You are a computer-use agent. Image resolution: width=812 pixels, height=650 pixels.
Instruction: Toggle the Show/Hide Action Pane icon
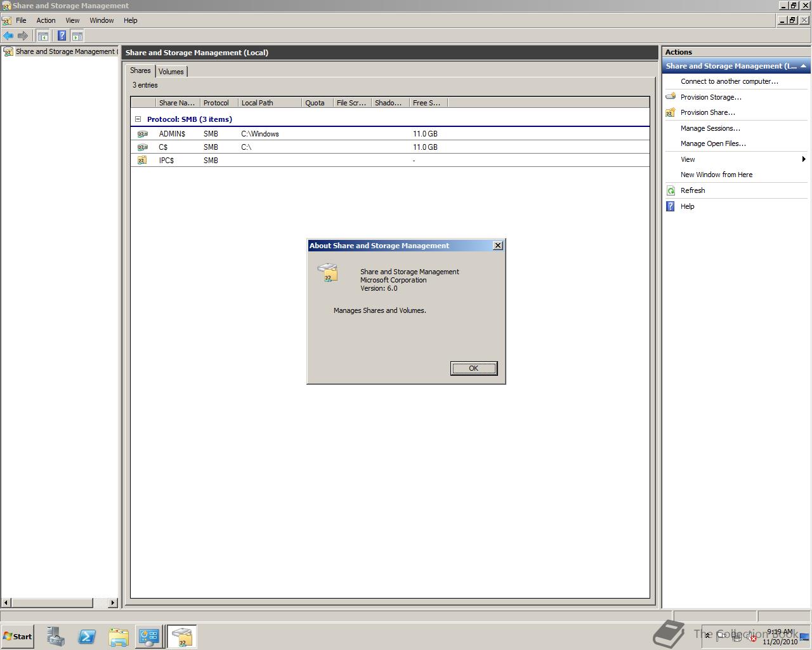click(x=77, y=36)
